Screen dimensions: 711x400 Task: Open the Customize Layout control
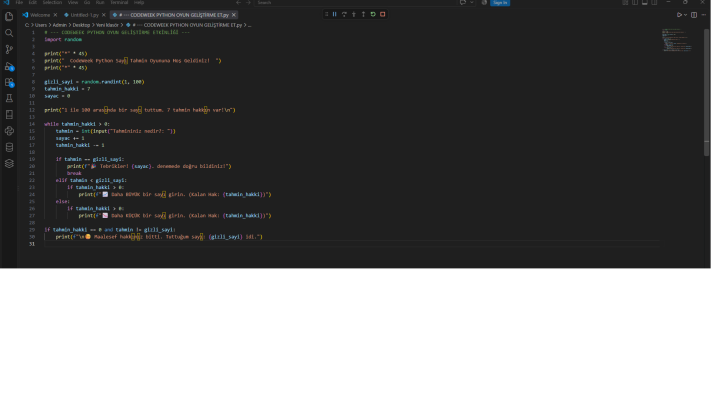click(x=625, y=3)
